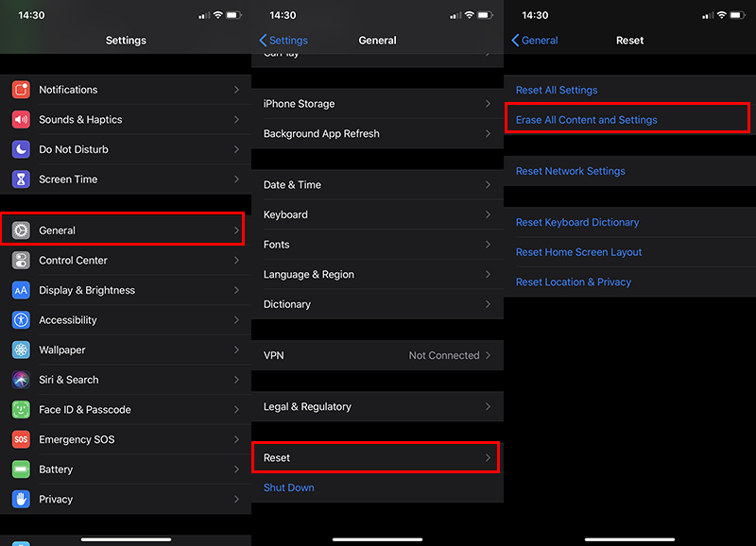Image resolution: width=756 pixels, height=546 pixels.
Task: Tap the Display & Brightness AA icon
Action: [x=21, y=290]
